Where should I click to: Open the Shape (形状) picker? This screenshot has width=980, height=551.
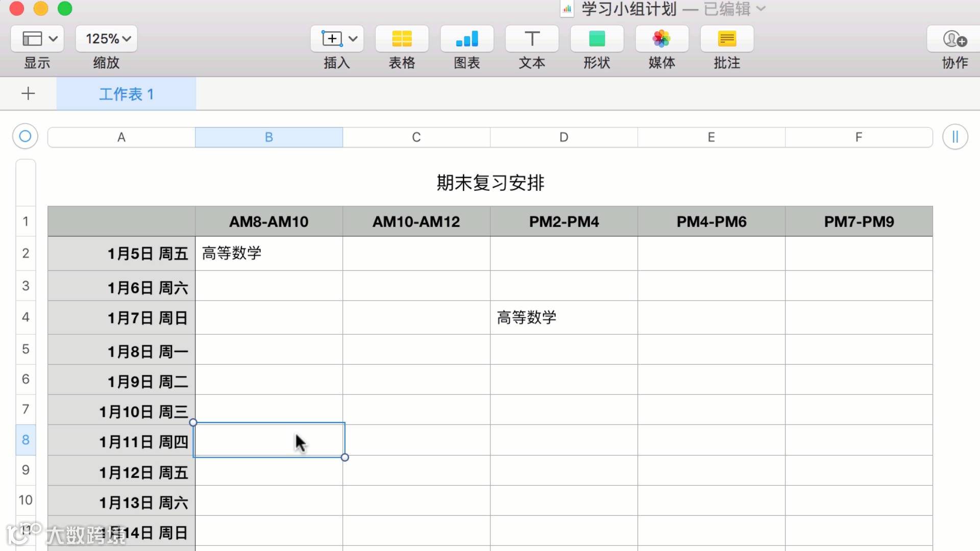(x=597, y=39)
